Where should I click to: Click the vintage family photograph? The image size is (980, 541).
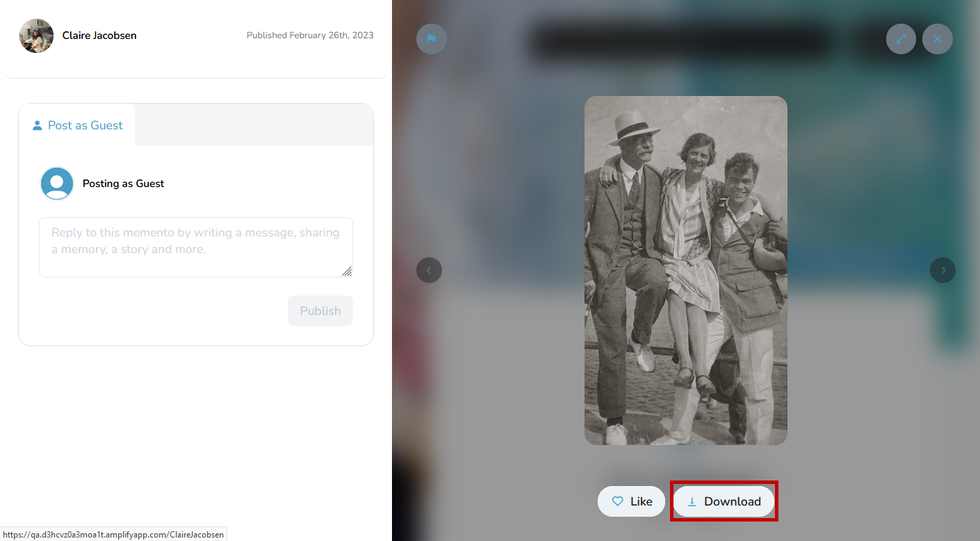(x=686, y=270)
